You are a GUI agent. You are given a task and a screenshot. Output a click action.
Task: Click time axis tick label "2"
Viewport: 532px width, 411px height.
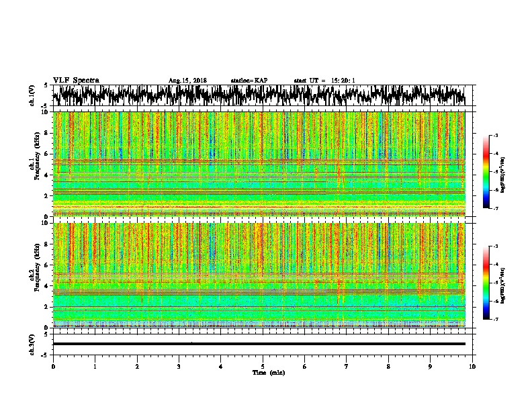point(137,367)
